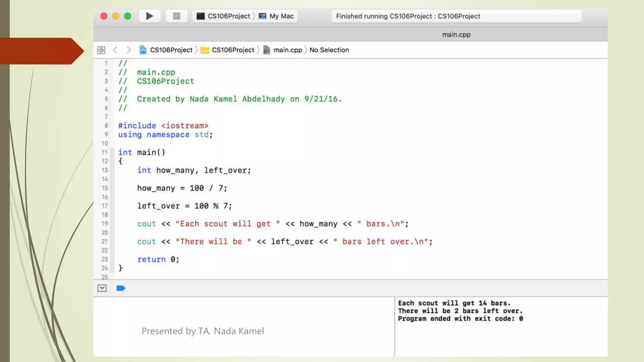Click the Run (play) button
Screen dimensions: 644x362
(150, 16)
